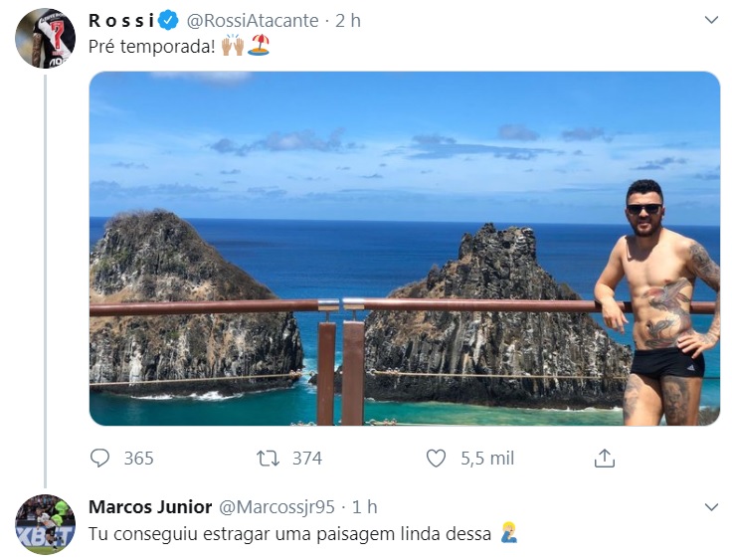Click the 5,5 mil likes count
Viewport: 732px width, 560px height.
pos(486,458)
